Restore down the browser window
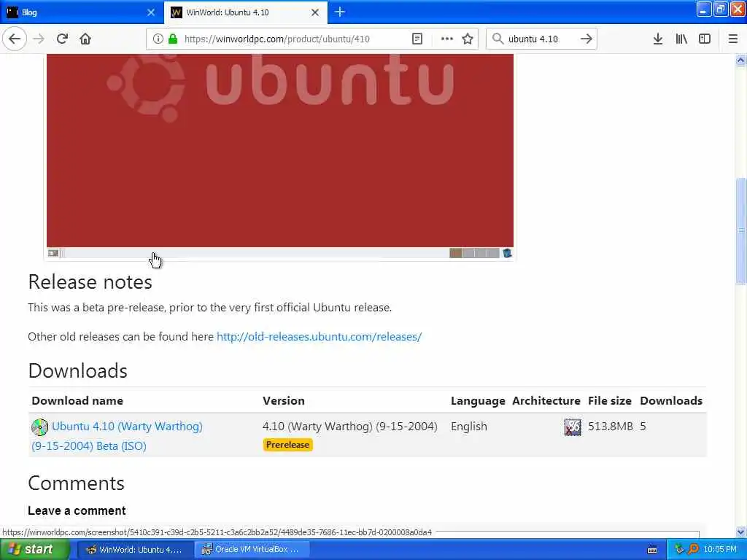 pos(720,9)
